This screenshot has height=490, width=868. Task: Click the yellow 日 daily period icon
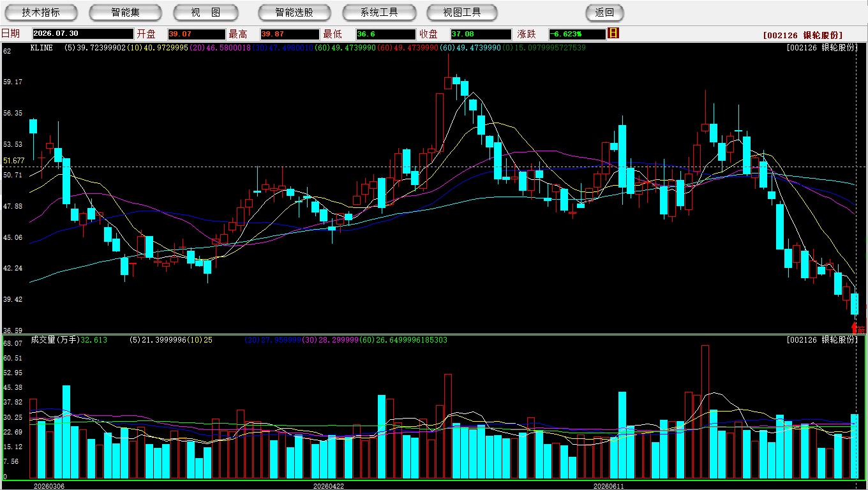coord(613,33)
